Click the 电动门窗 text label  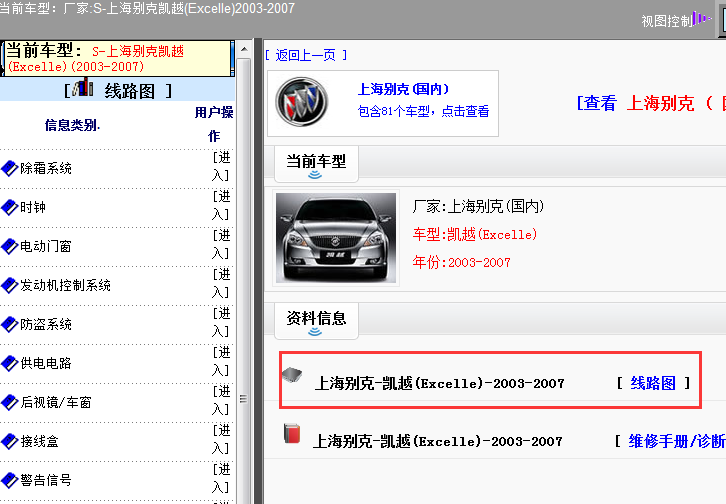46,246
